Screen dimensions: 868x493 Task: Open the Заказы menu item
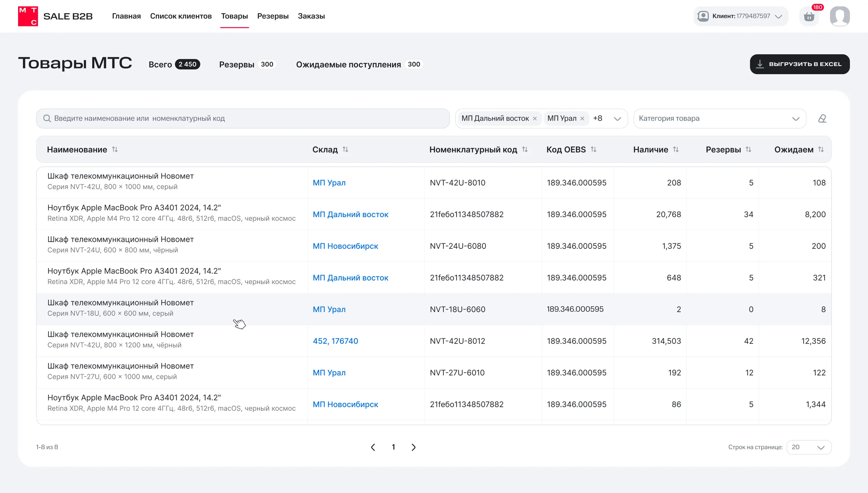click(x=311, y=16)
